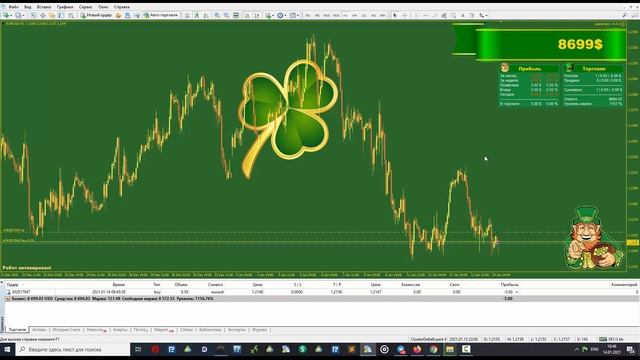This screenshot has width=640, height=360.
Task: Open the Справка menu
Action: coord(122,7)
